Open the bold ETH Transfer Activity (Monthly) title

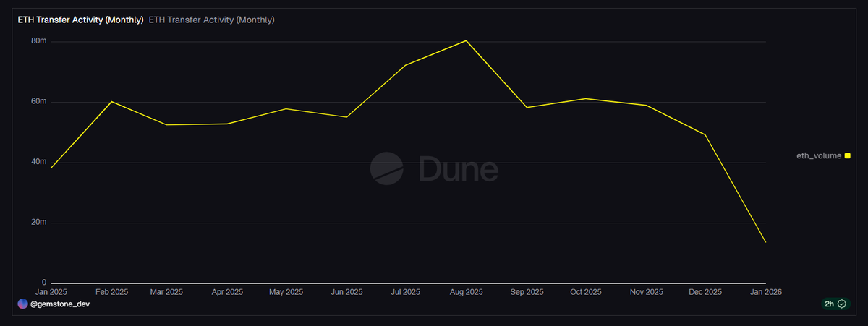point(80,20)
